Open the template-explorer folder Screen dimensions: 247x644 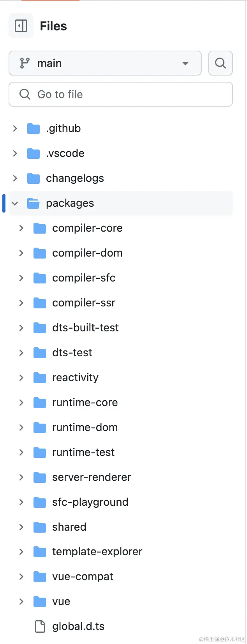pos(97,552)
